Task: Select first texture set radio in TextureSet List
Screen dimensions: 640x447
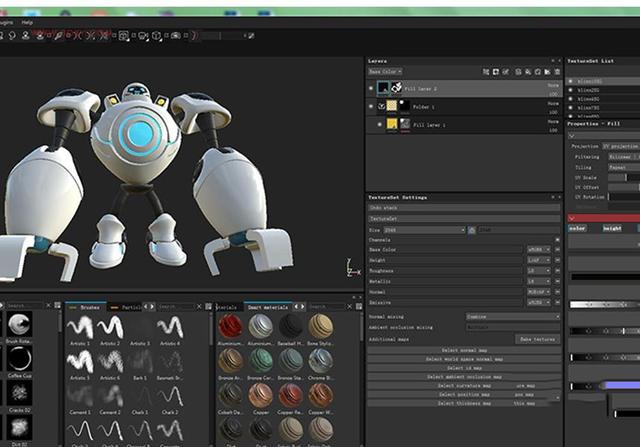Action: tap(571, 81)
